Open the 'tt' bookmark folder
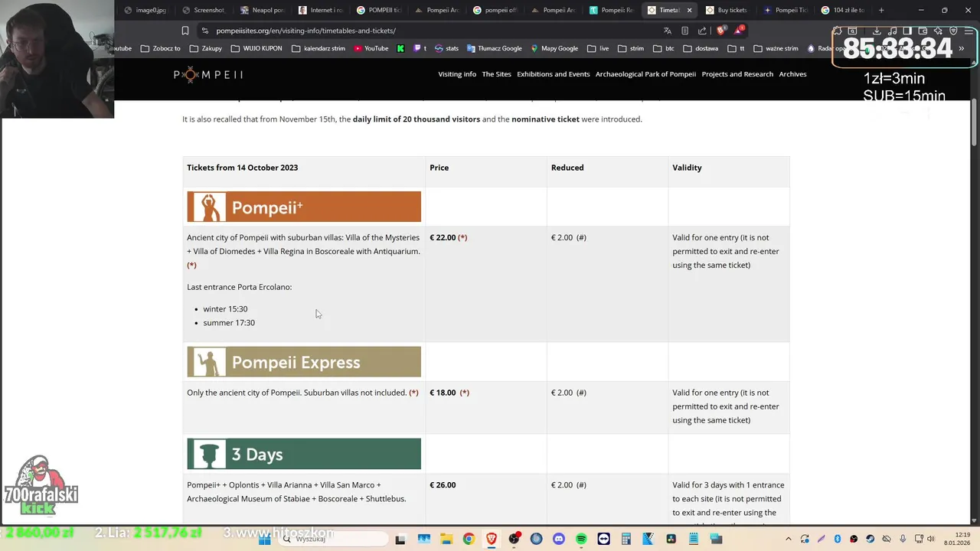 (x=736, y=48)
